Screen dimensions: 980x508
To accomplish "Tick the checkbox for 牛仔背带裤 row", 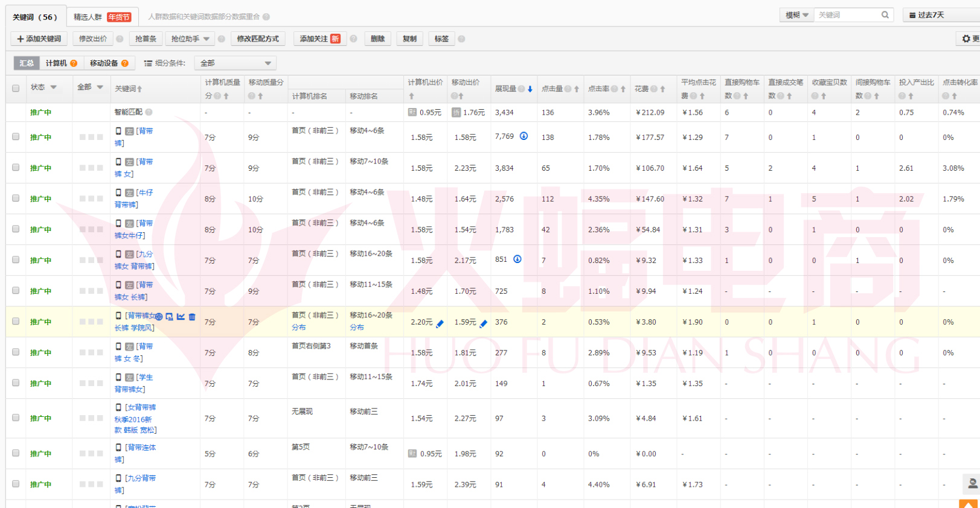I will pos(16,198).
